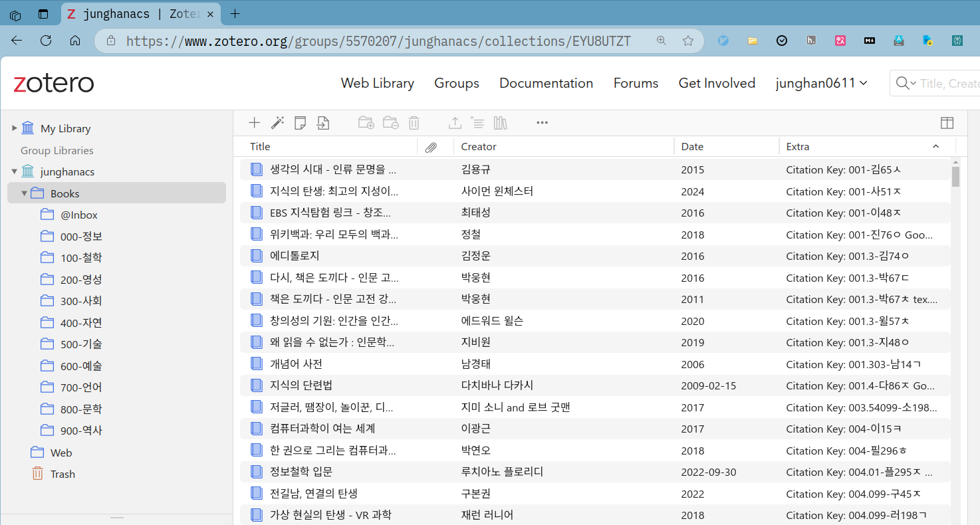Click the Zotero logo
The width and height of the screenshot is (980, 525).
54,83
